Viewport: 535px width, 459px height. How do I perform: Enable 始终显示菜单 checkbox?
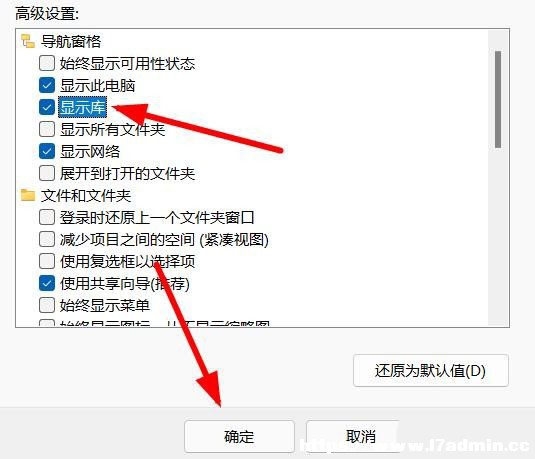(x=47, y=305)
